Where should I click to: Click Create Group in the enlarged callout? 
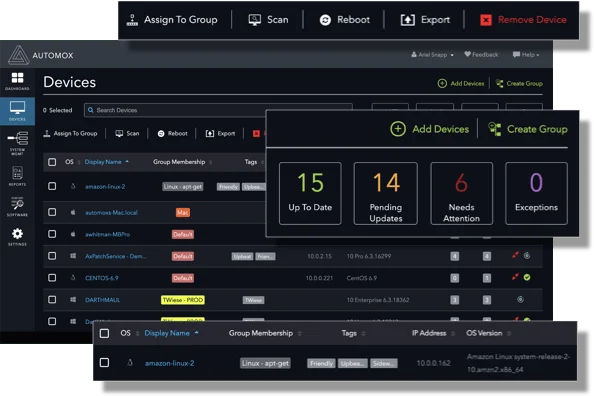click(528, 129)
